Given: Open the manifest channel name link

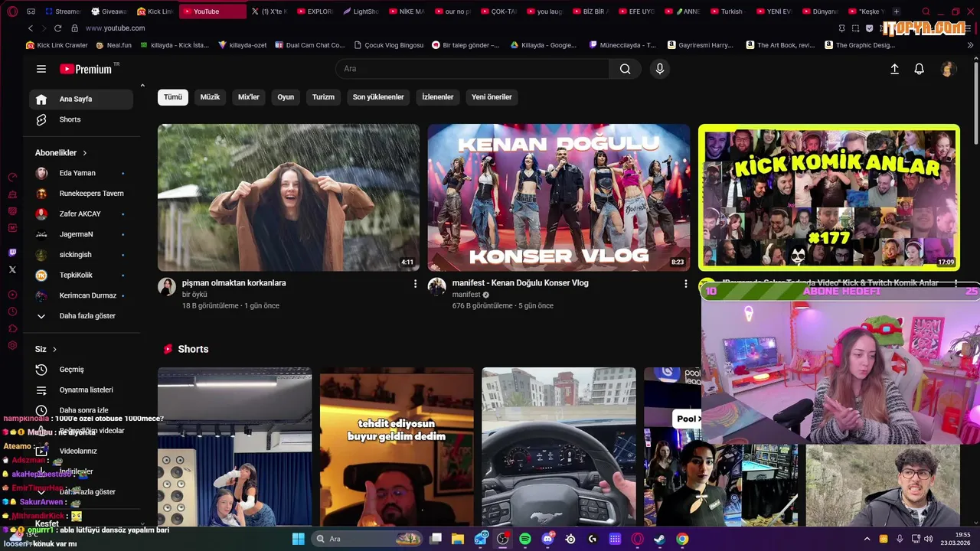Looking at the screenshot, I should tap(466, 295).
